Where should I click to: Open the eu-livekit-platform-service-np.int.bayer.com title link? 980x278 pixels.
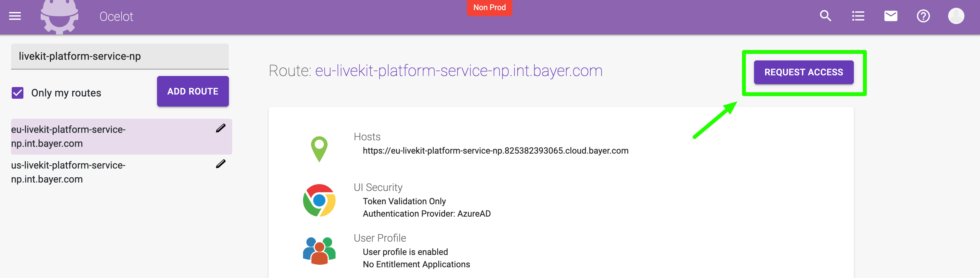(459, 71)
